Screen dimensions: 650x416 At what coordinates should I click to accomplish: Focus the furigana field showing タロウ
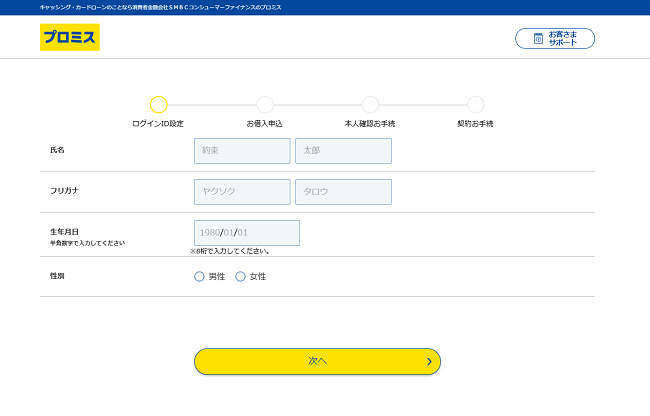pos(343,192)
